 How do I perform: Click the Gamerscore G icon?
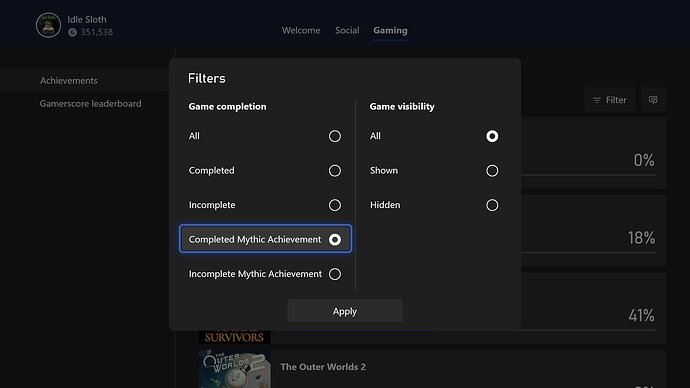[73, 33]
